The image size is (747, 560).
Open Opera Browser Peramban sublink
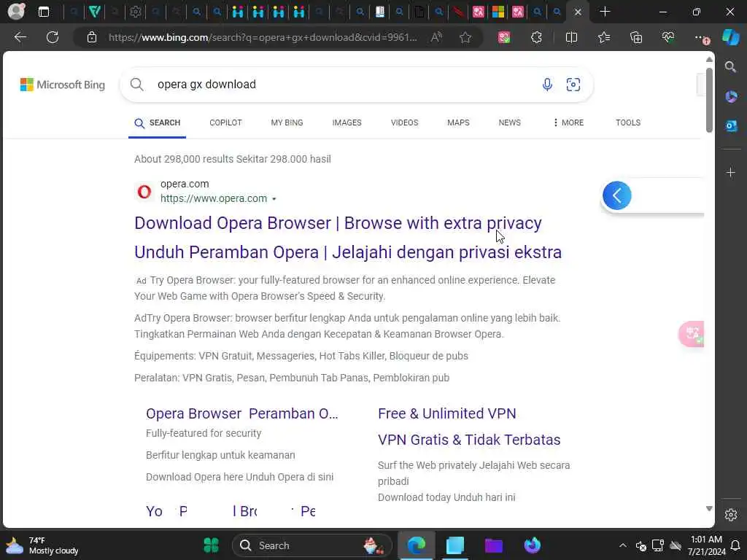click(242, 414)
